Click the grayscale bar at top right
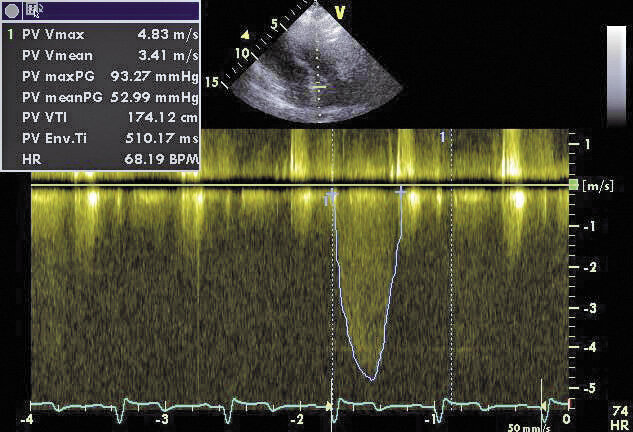Viewport: 633px width, 432px height. tap(616, 75)
